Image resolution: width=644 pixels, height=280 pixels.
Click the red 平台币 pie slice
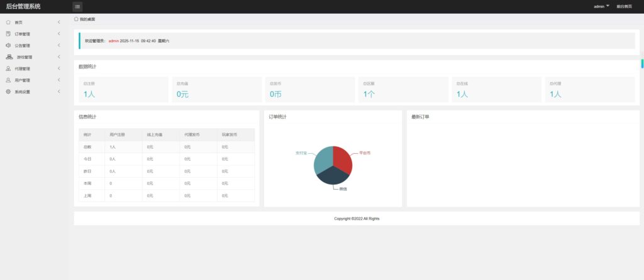343,159
